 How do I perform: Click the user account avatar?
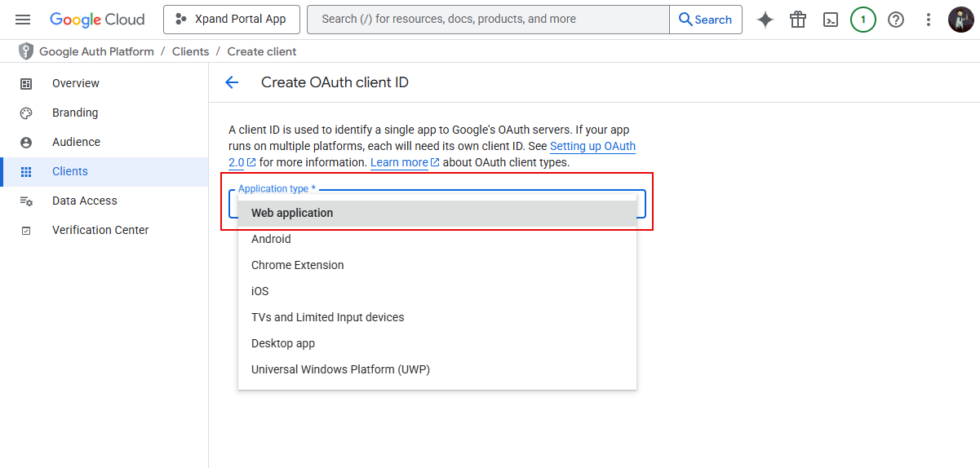pyautogui.click(x=960, y=20)
